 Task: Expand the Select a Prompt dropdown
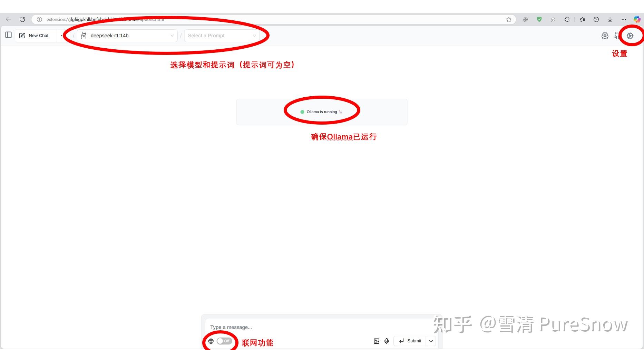point(222,36)
